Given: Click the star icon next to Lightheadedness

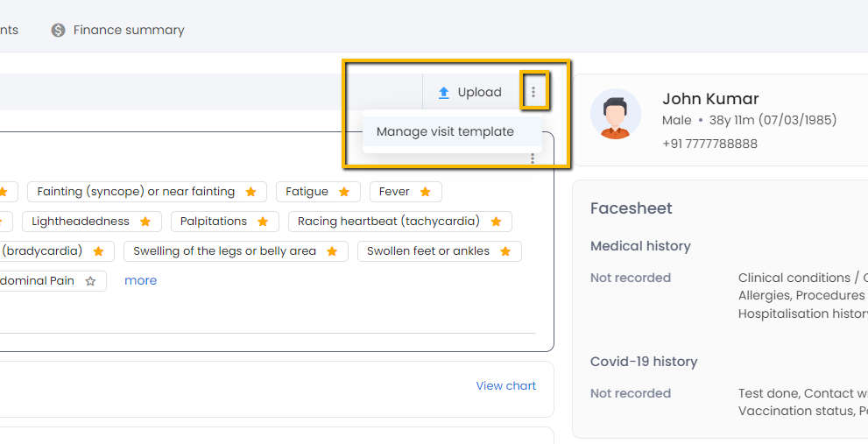Looking at the screenshot, I should tap(145, 222).
